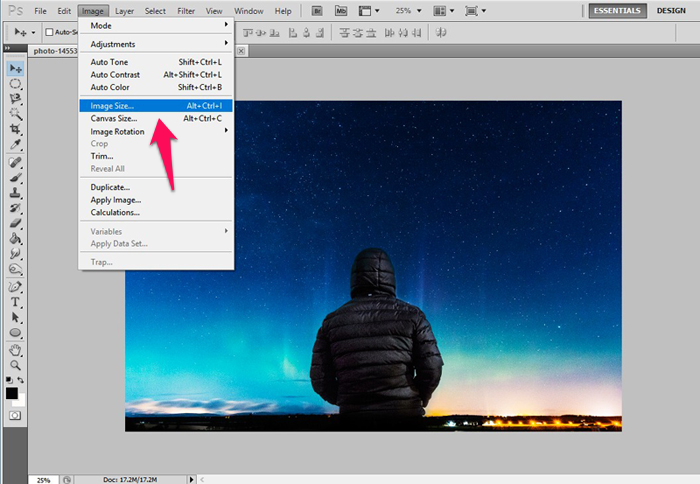Toggle Quick Mask mode icon
The height and width of the screenshot is (484, 700).
click(15, 414)
